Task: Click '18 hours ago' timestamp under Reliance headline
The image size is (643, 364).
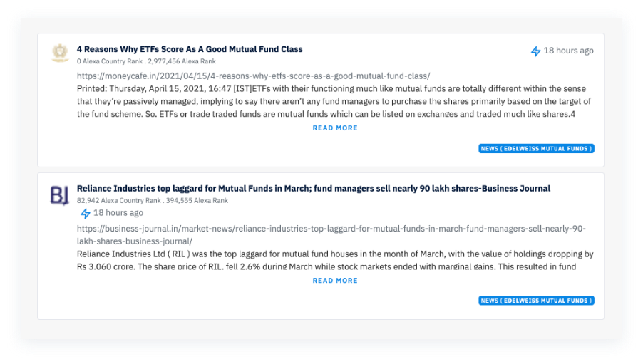Action: (118, 213)
